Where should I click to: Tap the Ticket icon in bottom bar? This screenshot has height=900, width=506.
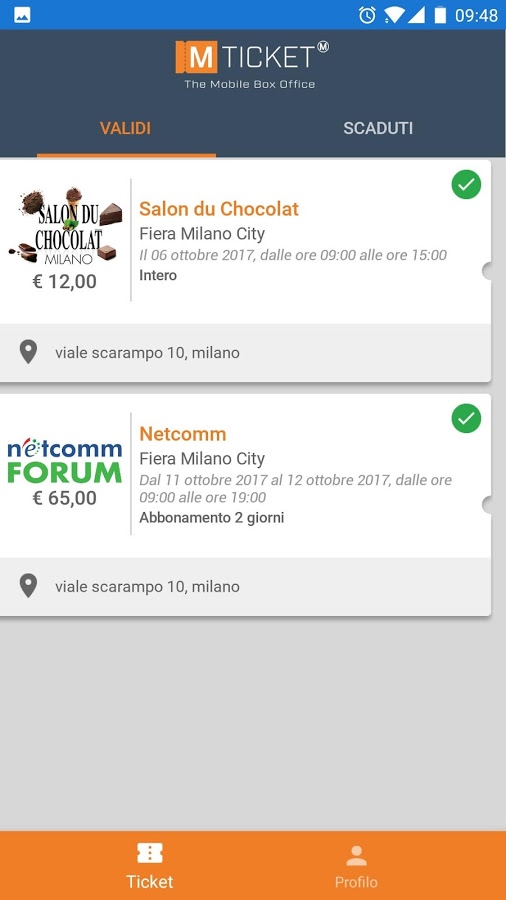click(x=150, y=854)
